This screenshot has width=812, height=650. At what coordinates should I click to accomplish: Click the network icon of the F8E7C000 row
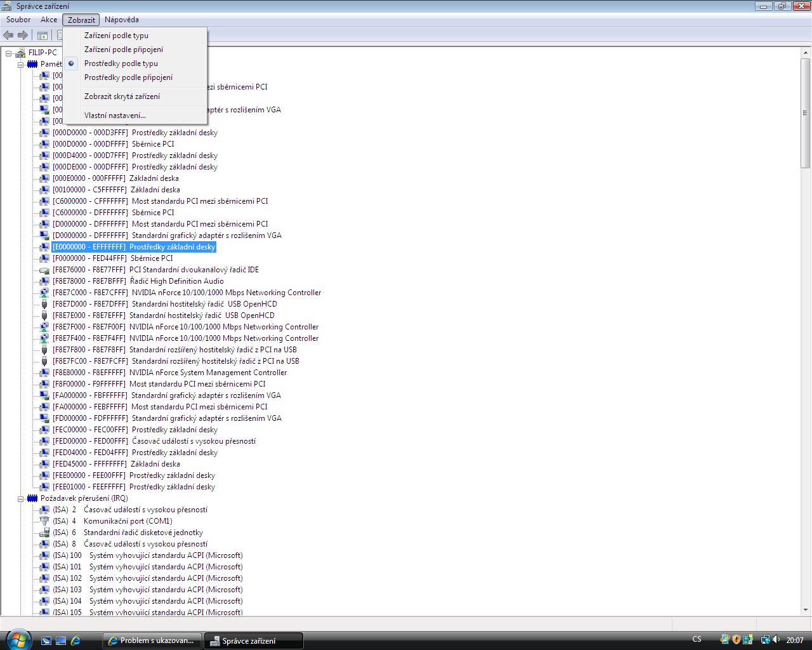pyautogui.click(x=44, y=293)
